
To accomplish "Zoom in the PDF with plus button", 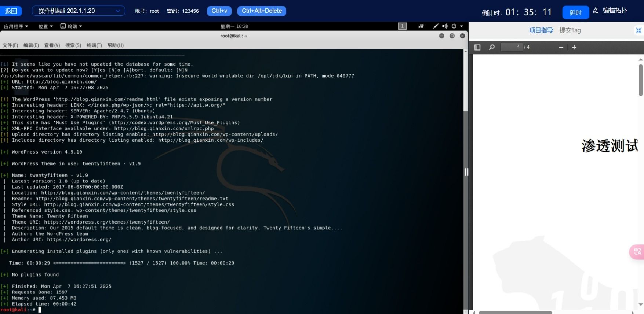I will click(574, 47).
